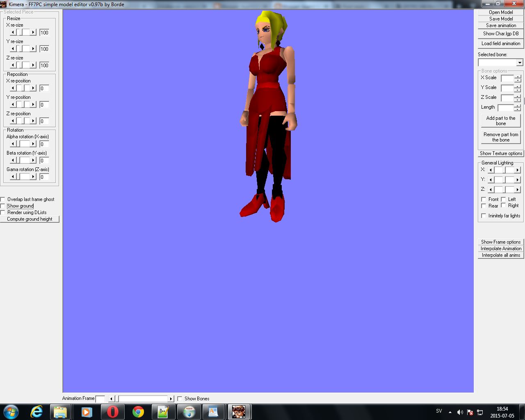Open Notepad++ from the taskbar
Image resolution: width=525 pixels, height=420 pixels.
click(163, 411)
